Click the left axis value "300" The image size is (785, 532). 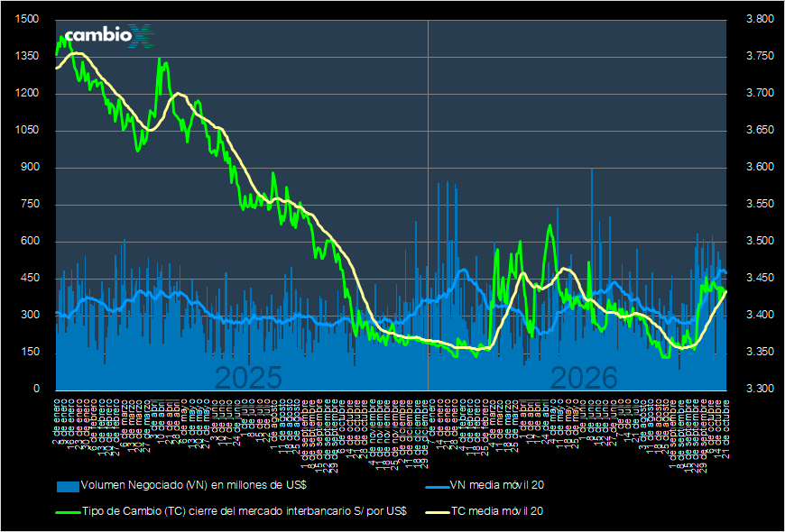[x=29, y=316]
